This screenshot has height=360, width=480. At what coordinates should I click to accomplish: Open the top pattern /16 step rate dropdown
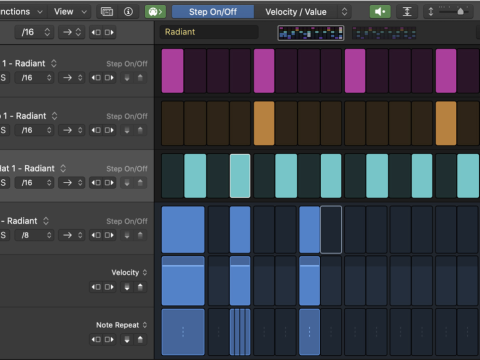point(34,32)
